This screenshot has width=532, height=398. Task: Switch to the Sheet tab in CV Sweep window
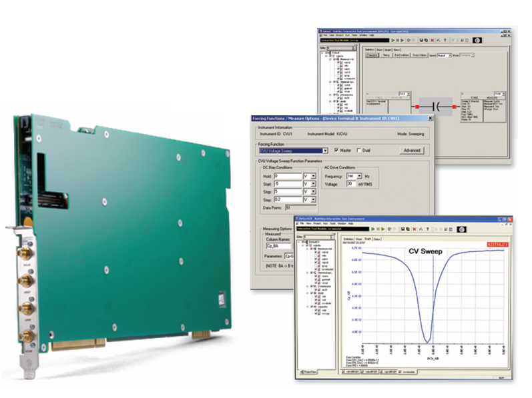click(x=359, y=238)
